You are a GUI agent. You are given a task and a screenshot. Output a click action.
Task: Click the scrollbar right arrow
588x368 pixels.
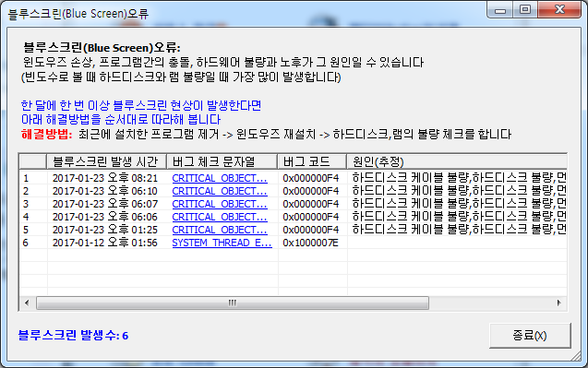pyautogui.click(x=558, y=303)
